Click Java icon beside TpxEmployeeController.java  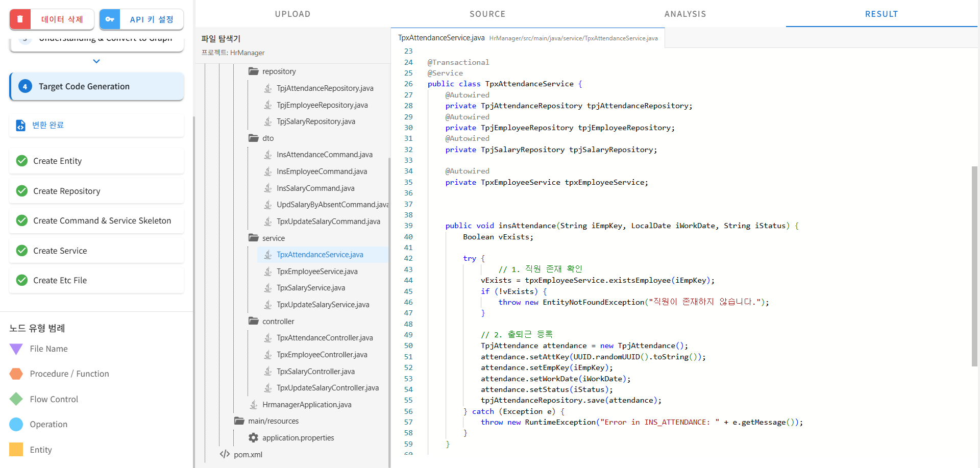pyautogui.click(x=268, y=355)
